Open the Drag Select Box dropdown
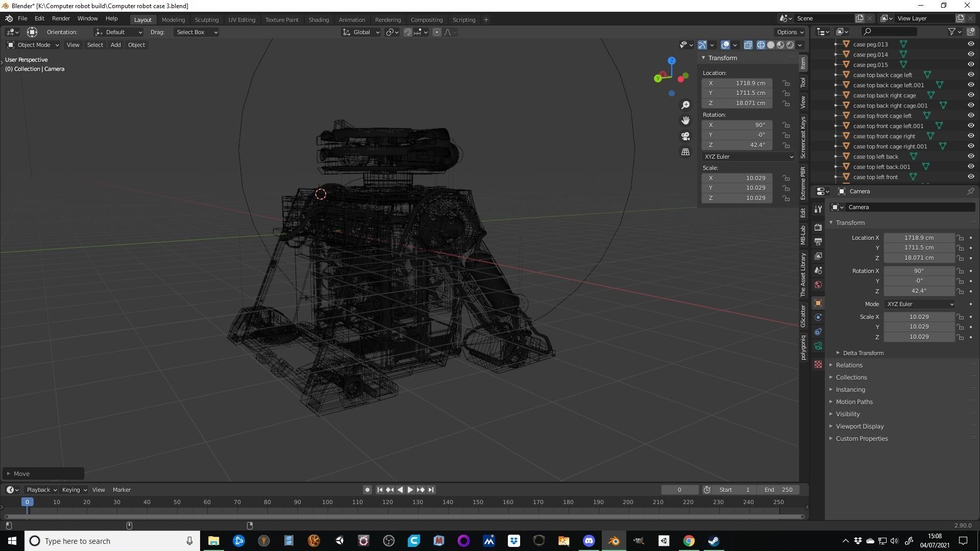The image size is (980, 551). coord(197,32)
